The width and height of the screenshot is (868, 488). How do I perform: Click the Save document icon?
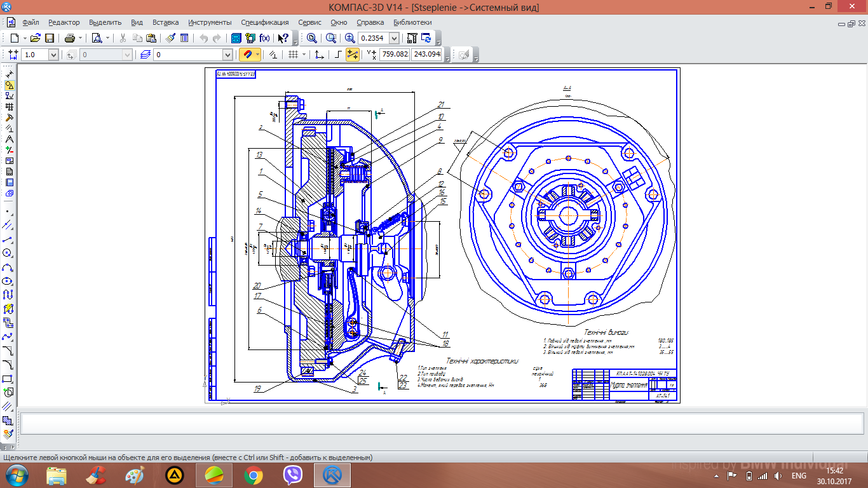tap(50, 38)
